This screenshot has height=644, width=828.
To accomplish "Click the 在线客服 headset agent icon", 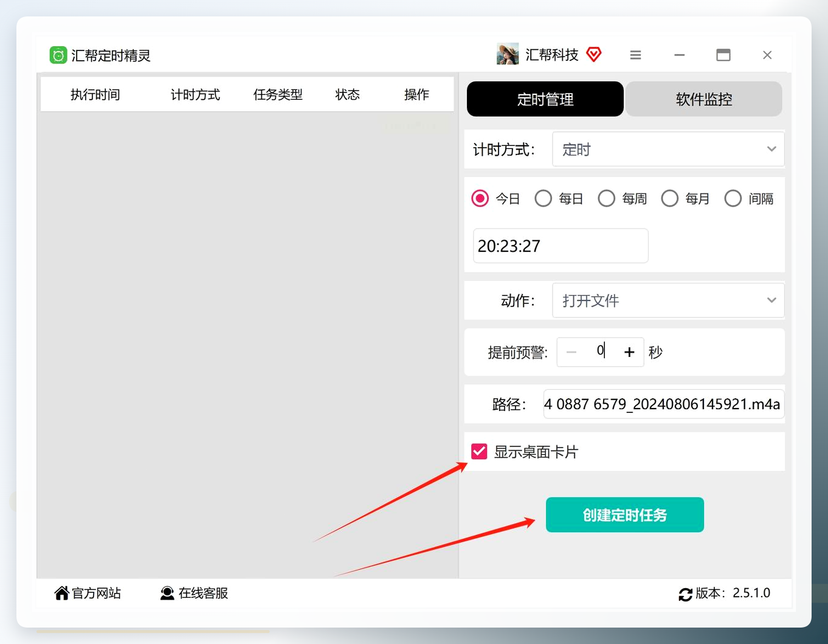I will click(x=167, y=593).
